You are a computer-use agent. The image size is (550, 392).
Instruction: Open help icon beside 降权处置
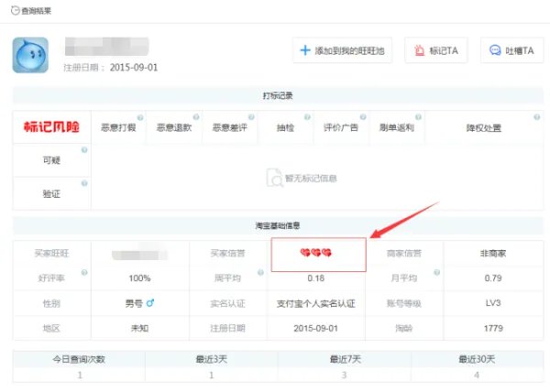point(536,117)
